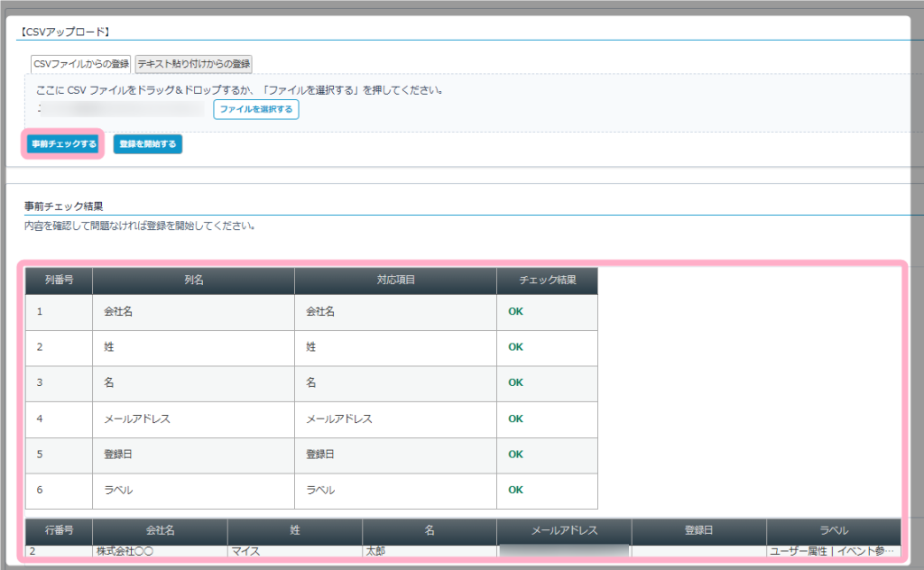This screenshot has width=924, height=570.
Task: Click the ユーザー属性 label cell in row 2
Action: [x=832, y=551]
